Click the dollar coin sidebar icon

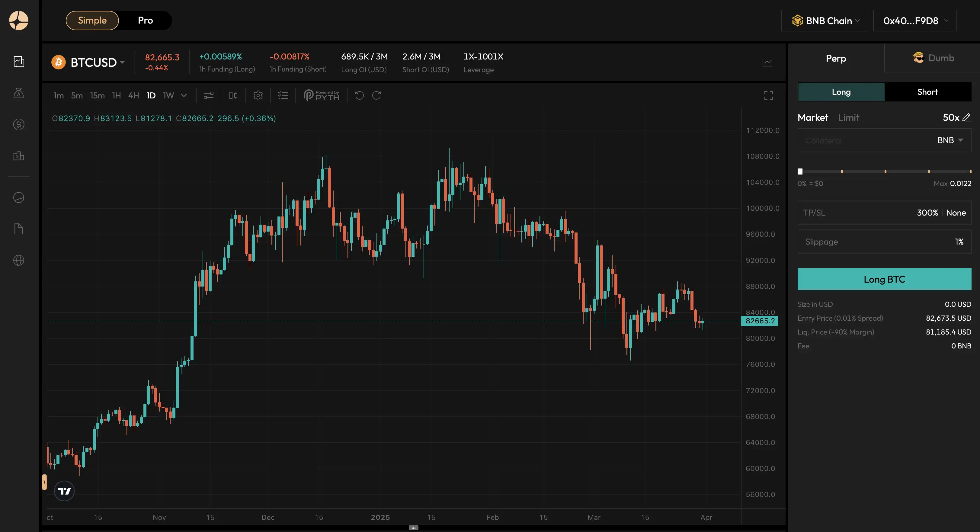coord(19,124)
